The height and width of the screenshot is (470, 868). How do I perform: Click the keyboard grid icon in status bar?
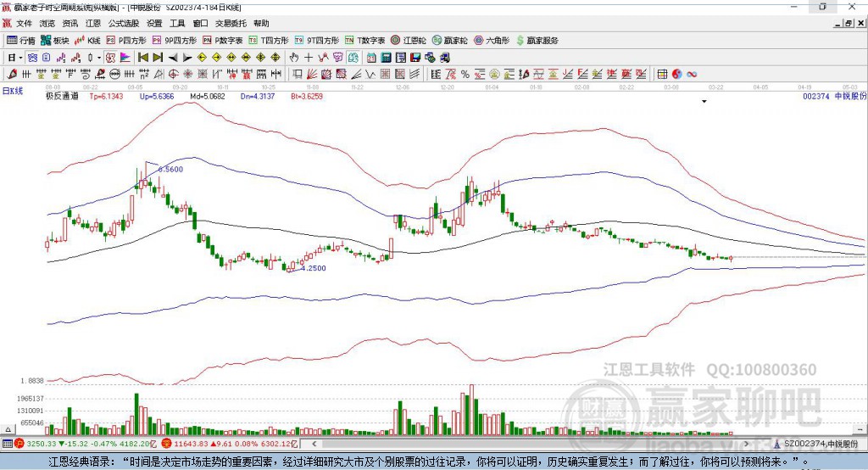(x=7, y=444)
